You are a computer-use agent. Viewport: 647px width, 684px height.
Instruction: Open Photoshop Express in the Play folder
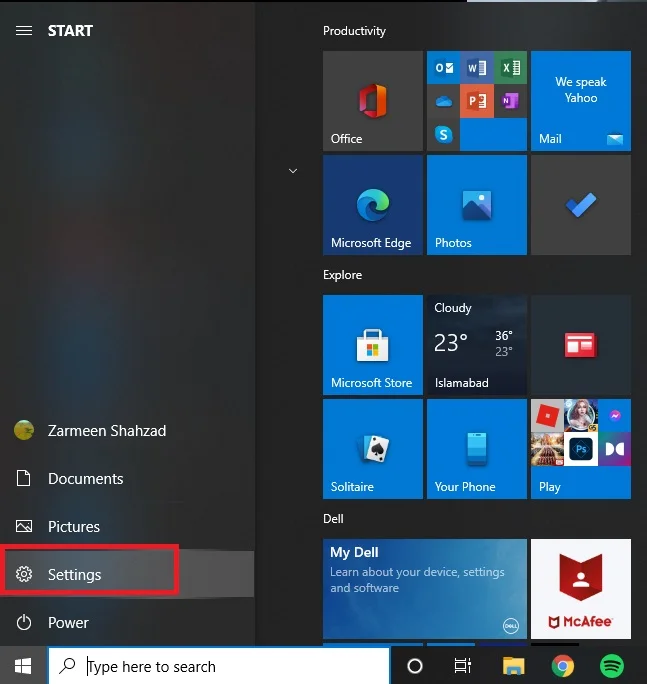tap(581, 449)
